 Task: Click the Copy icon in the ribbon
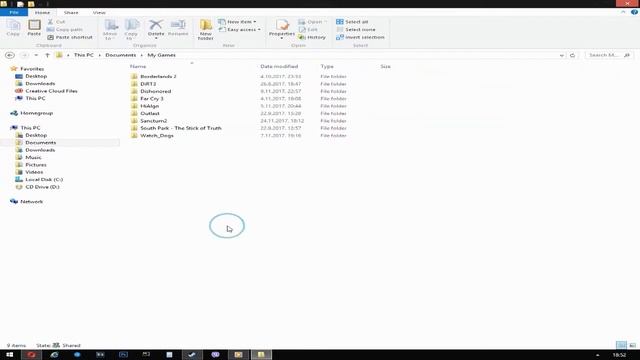pyautogui.click(x=13, y=28)
